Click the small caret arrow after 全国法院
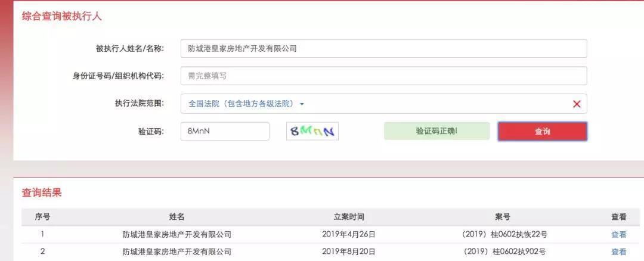Viewport: 644px width, 261px height. (x=302, y=104)
